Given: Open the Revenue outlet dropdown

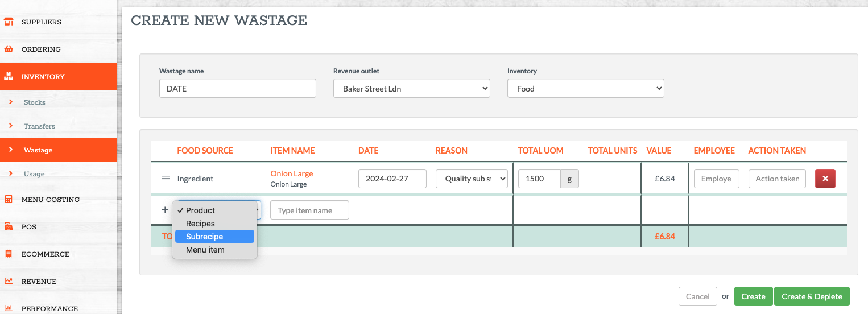Looking at the screenshot, I should [411, 89].
